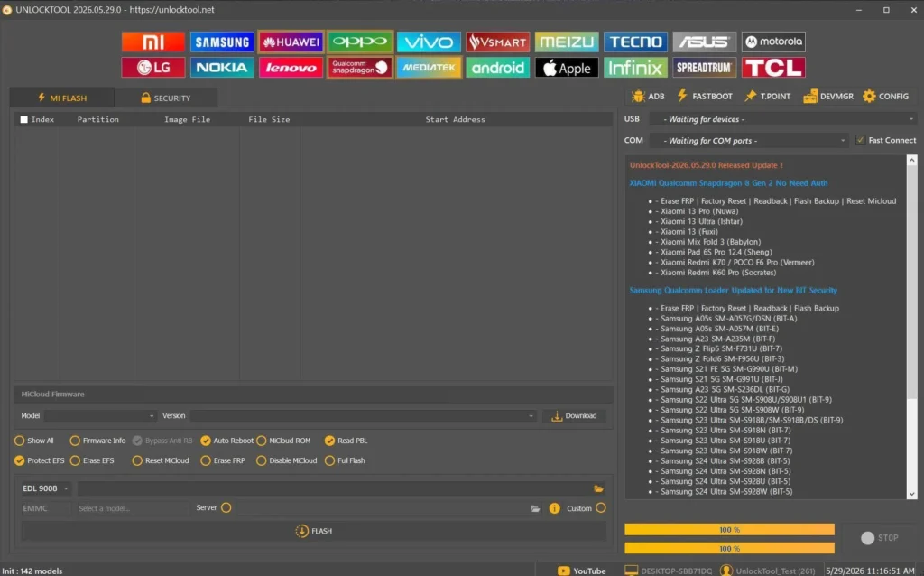Image resolution: width=924 pixels, height=576 pixels.
Task: Click the STOP button
Action: [x=880, y=538]
